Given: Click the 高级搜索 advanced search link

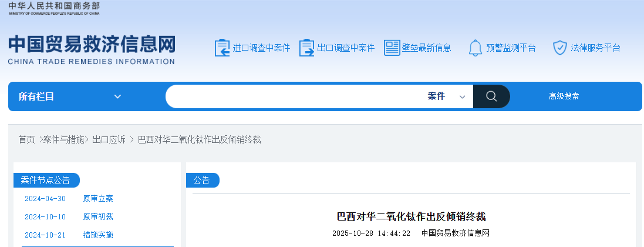Looking at the screenshot, I should tap(564, 96).
